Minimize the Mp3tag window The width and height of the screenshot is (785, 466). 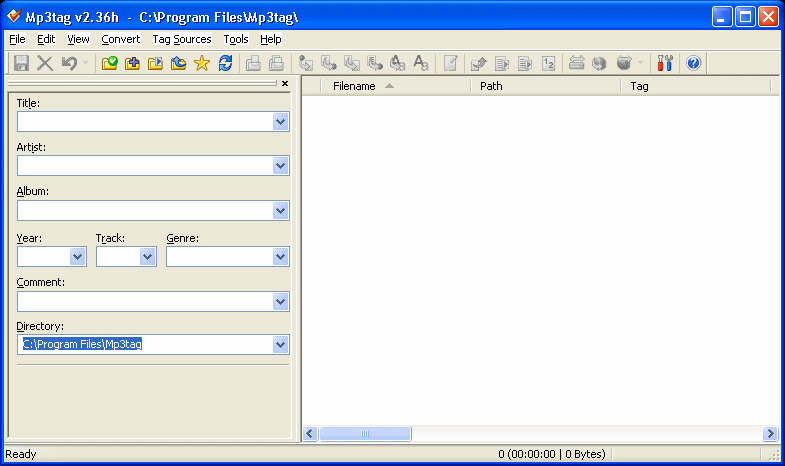pos(722,17)
